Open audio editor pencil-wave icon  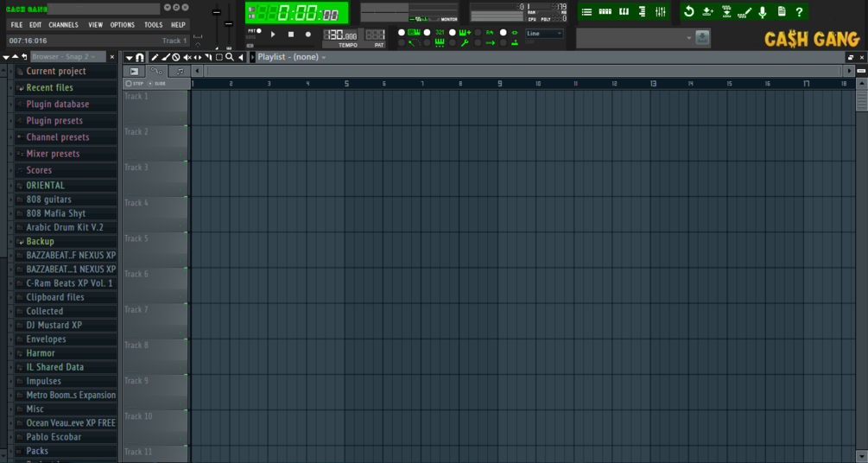pyautogui.click(x=744, y=11)
